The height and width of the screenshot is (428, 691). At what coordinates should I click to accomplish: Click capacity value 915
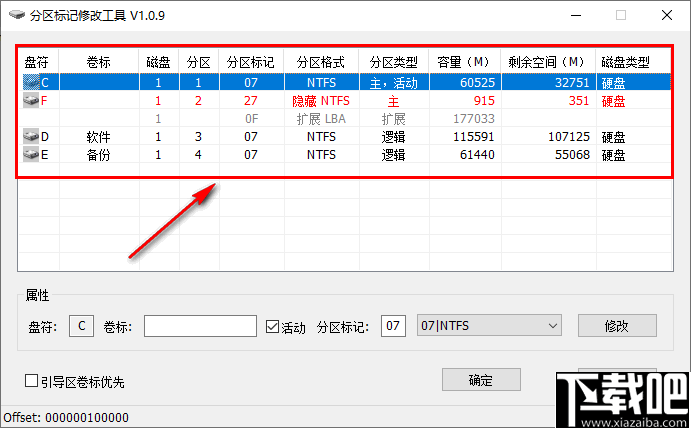(x=484, y=101)
